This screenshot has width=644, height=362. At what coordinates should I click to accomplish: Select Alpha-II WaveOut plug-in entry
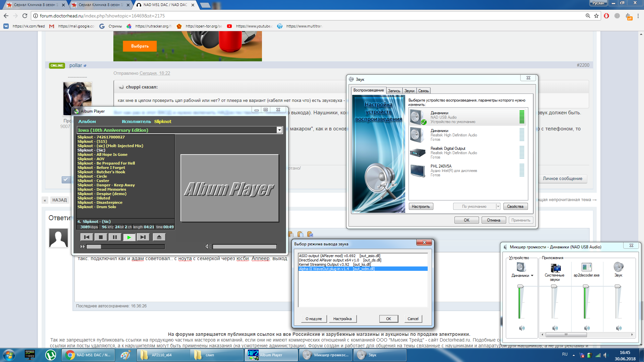[x=363, y=269]
